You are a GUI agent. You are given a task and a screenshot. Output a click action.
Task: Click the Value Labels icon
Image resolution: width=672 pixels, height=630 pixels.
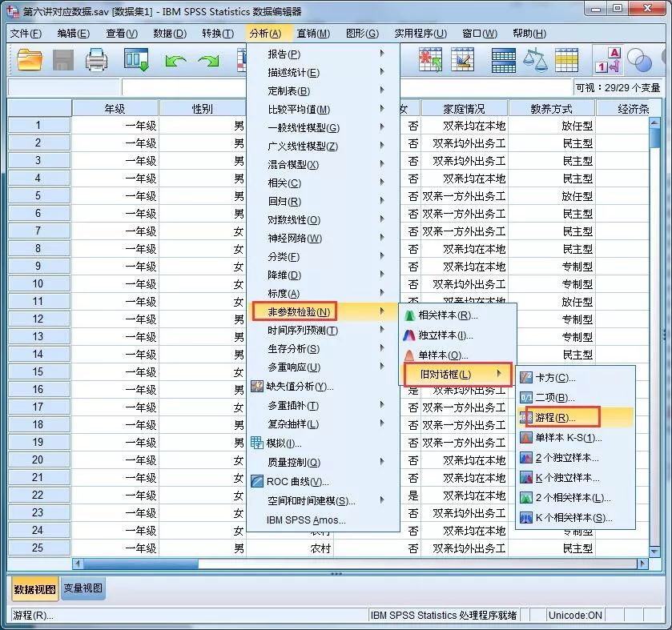(x=608, y=60)
